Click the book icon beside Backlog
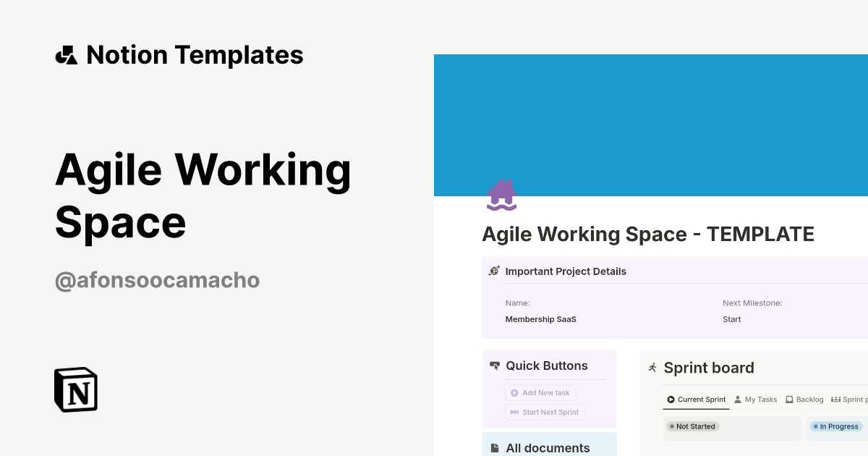The image size is (868, 456). click(x=788, y=399)
